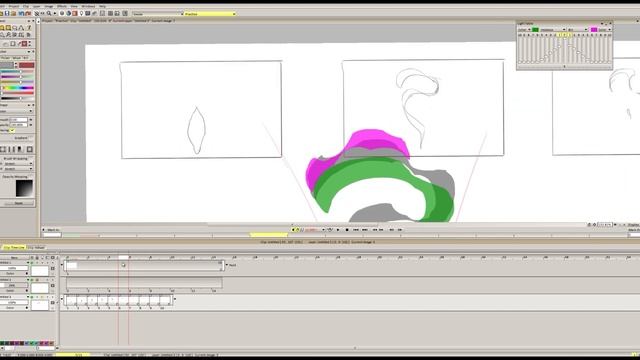640x360 pixels.
Task: Select the A gray color swatch
Action: click(x=7, y=65)
